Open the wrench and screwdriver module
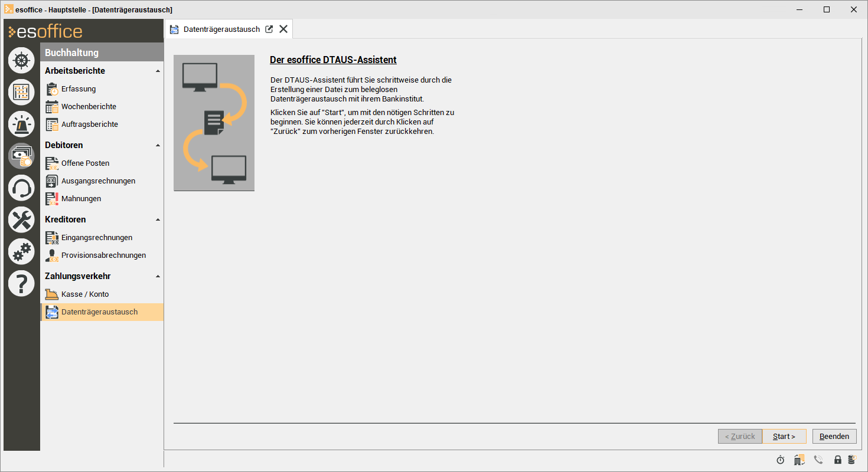The image size is (868, 472). pyautogui.click(x=21, y=219)
